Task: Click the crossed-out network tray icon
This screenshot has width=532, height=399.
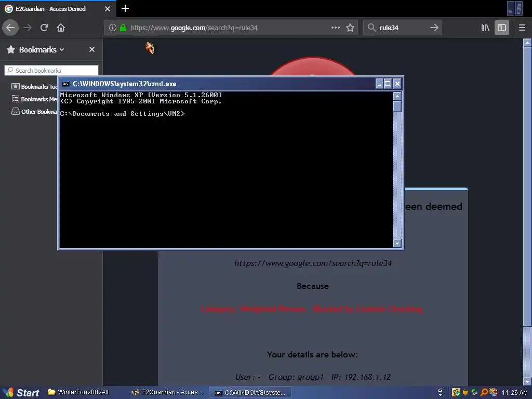Action: coord(494,393)
